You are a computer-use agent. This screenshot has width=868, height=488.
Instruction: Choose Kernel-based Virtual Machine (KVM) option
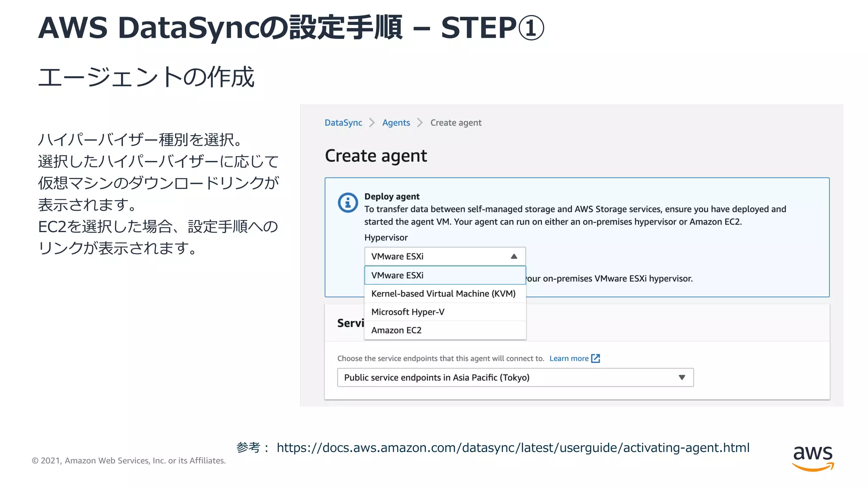[x=445, y=294]
